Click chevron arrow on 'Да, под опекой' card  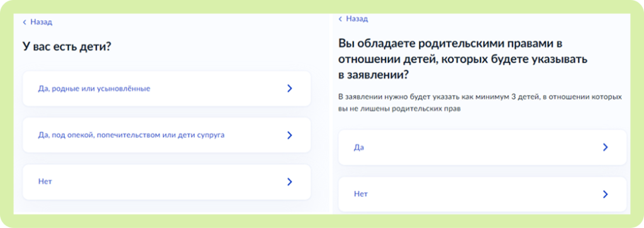[289, 135]
